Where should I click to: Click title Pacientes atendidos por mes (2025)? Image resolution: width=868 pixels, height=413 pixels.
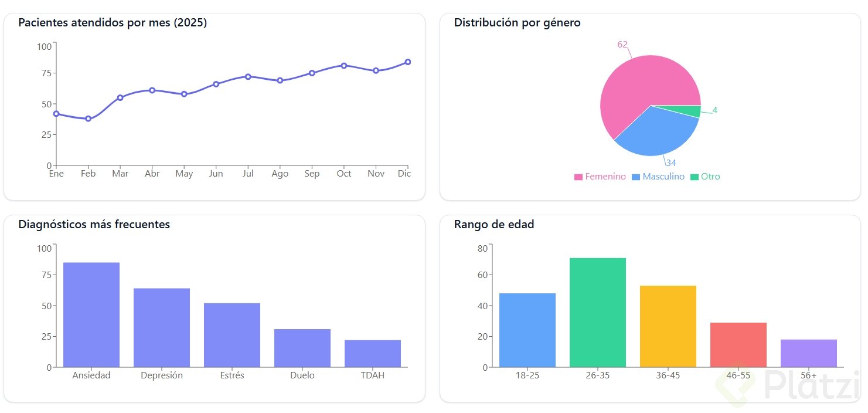coord(113,23)
